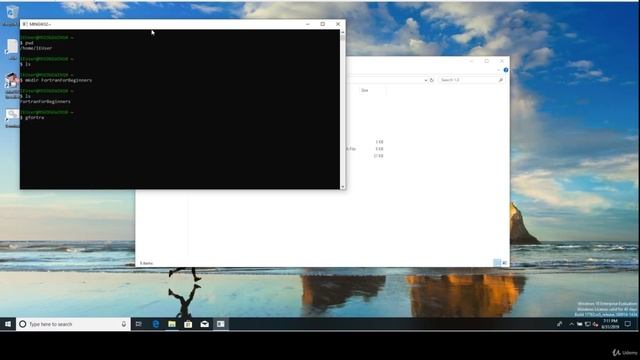This screenshot has height=360, width=640.
Task: Activate the microphone icon in taskbar search
Action: pos(124,324)
